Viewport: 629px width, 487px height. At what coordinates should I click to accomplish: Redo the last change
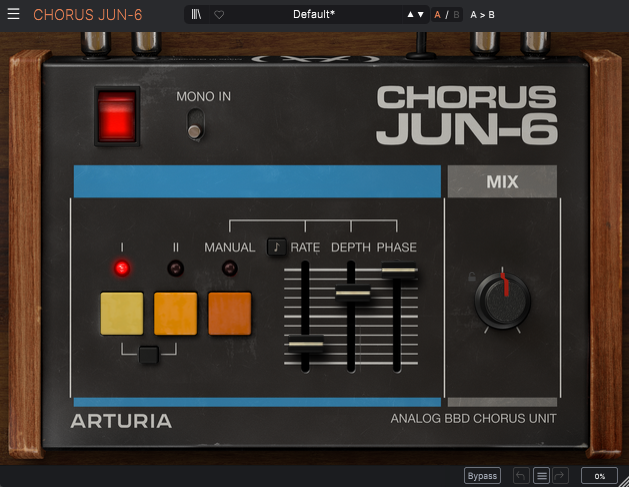tap(560, 476)
